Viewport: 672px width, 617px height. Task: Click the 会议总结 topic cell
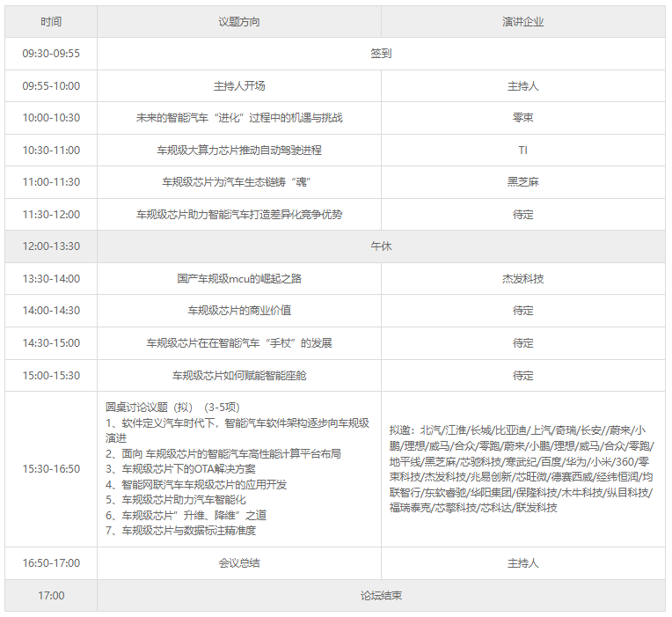pyautogui.click(x=239, y=563)
